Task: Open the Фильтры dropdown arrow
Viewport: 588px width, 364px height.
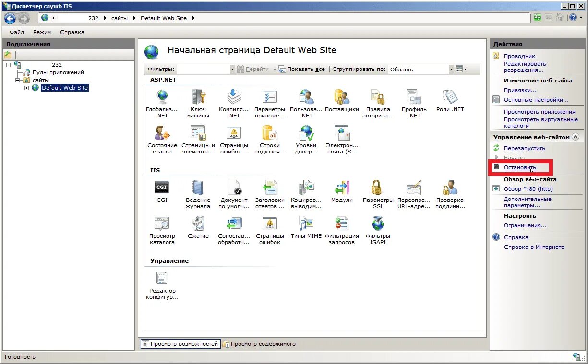Action: [232, 69]
